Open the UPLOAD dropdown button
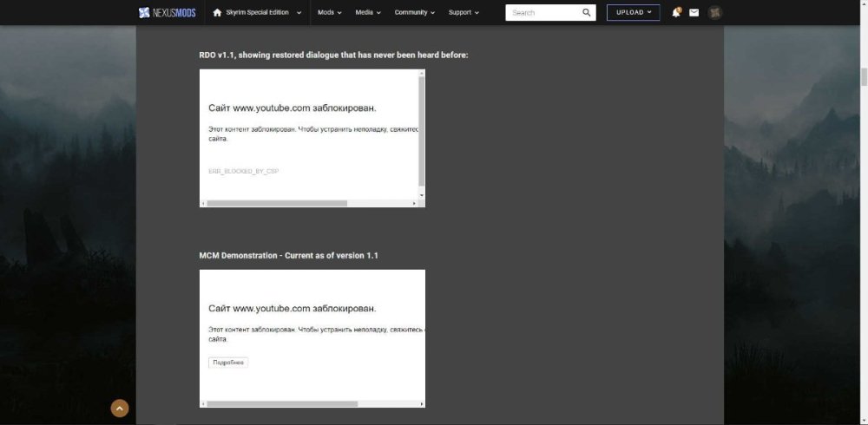868x425 pixels. [634, 13]
